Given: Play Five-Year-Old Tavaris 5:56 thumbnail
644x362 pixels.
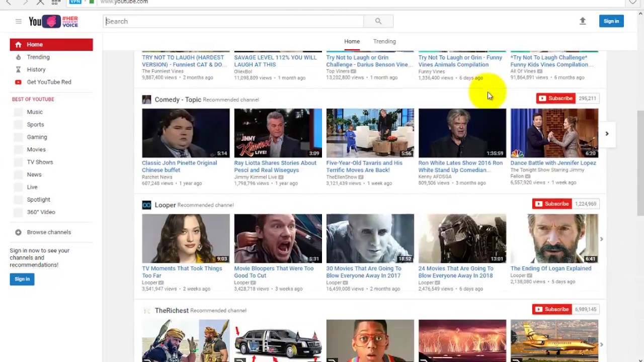Looking at the screenshot, I should pyautogui.click(x=370, y=133).
